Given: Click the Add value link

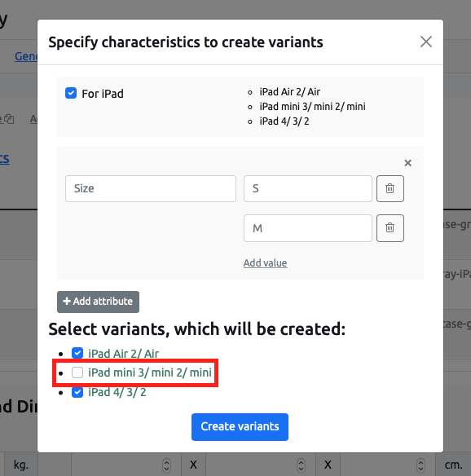Looking at the screenshot, I should pos(265,263).
